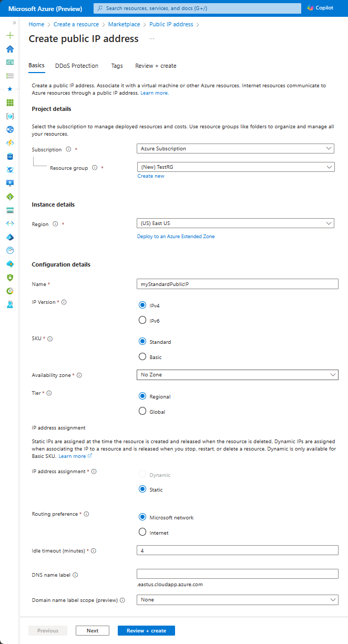Open Domain name label scope dropdown

pos(238,599)
